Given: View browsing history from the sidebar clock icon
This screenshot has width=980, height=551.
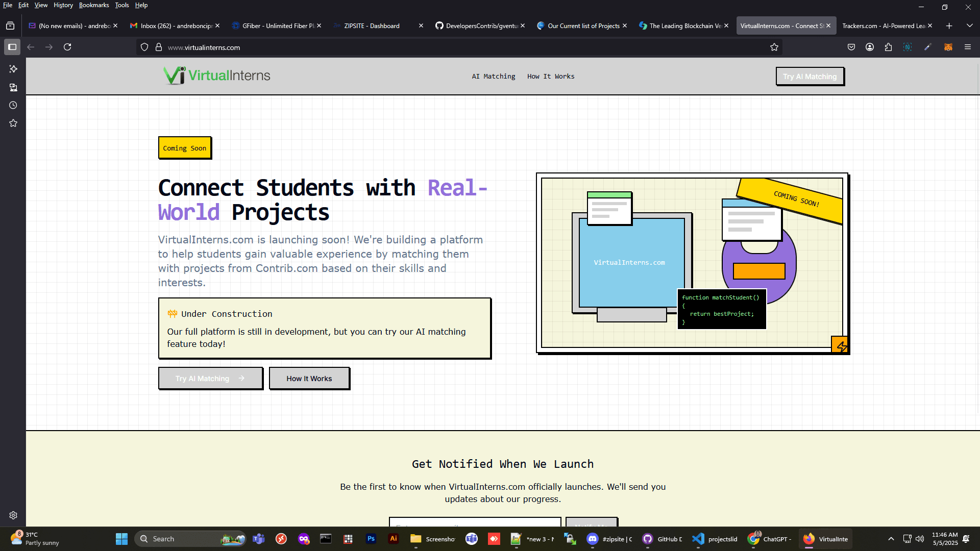Looking at the screenshot, I should coord(13,105).
